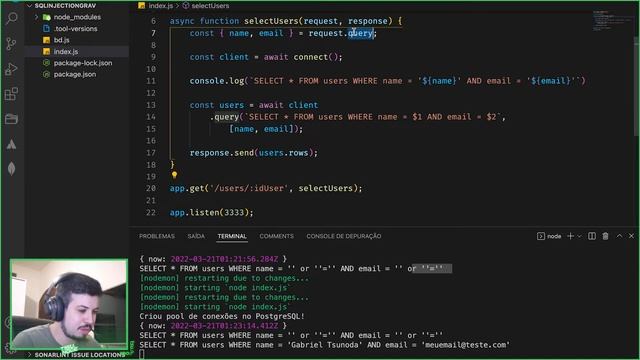This screenshot has width=640, height=360.
Task: Switch to the SAÍDA panel tab
Action: pos(196,236)
